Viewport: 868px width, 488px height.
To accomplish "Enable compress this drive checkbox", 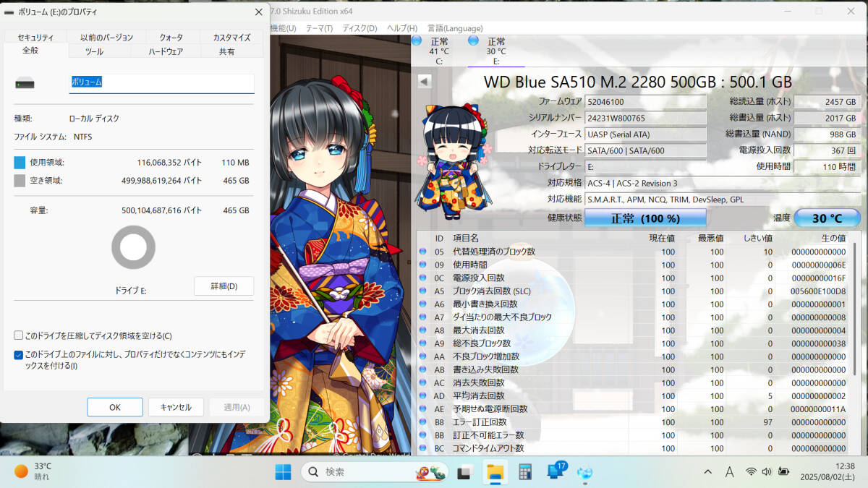I will pyautogui.click(x=18, y=335).
